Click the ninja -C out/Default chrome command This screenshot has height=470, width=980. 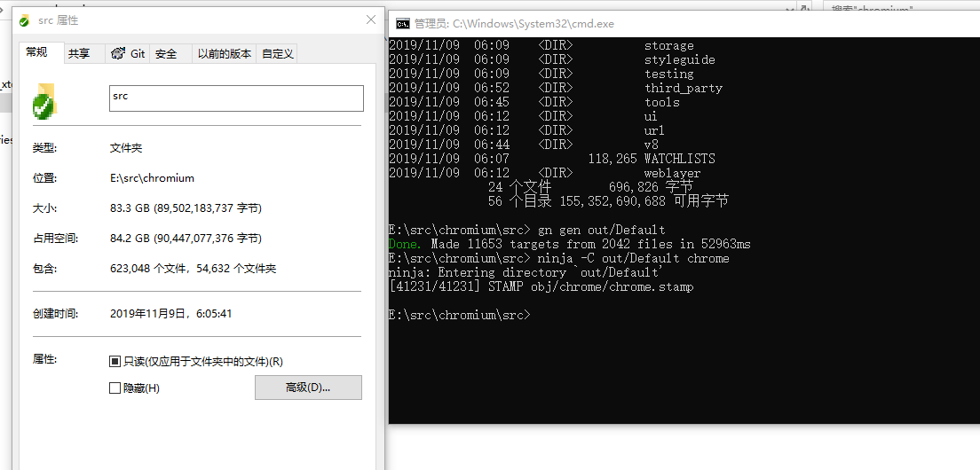pyautogui.click(x=558, y=258)
